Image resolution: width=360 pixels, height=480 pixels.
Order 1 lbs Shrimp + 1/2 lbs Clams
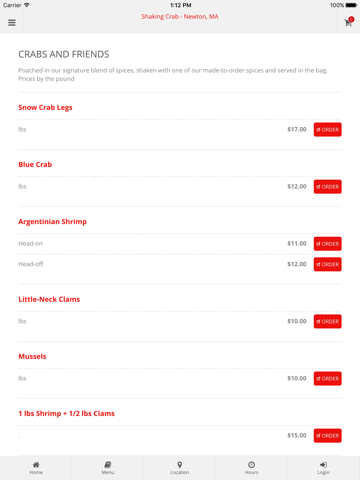tap(327, 436)
